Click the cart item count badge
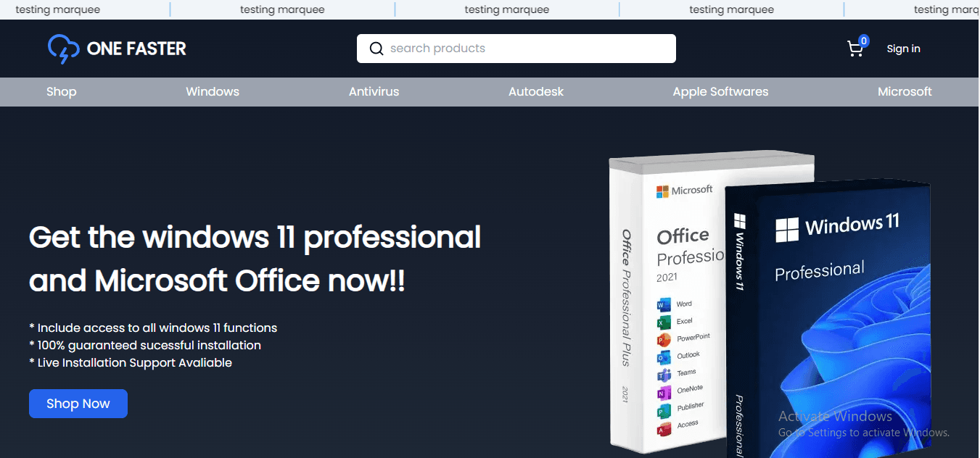 [864, 41]
